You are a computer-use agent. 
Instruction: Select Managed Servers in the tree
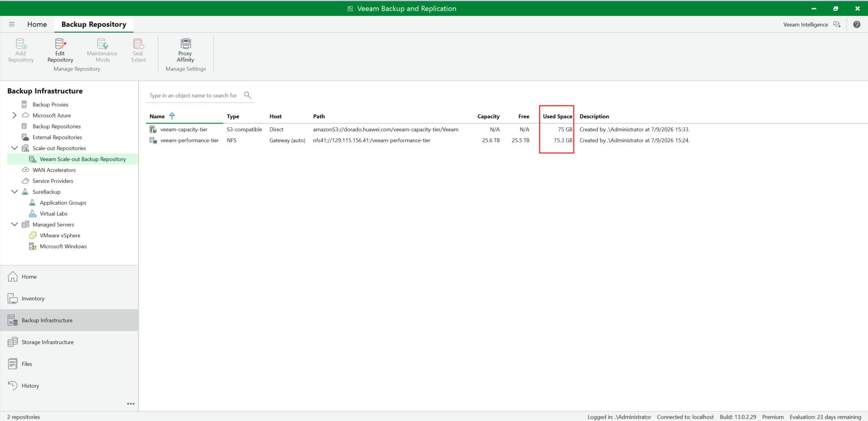(53, 225)
